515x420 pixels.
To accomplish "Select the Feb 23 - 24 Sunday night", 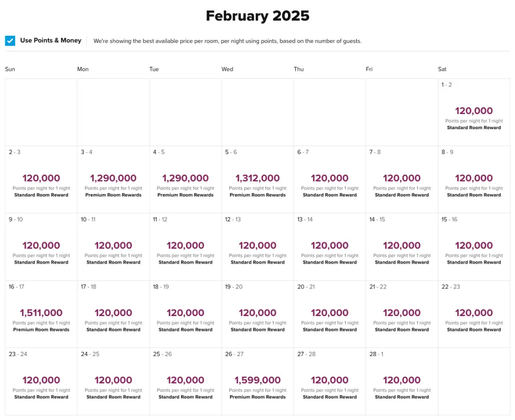I will pyautogui.click(x=41, y=382).
